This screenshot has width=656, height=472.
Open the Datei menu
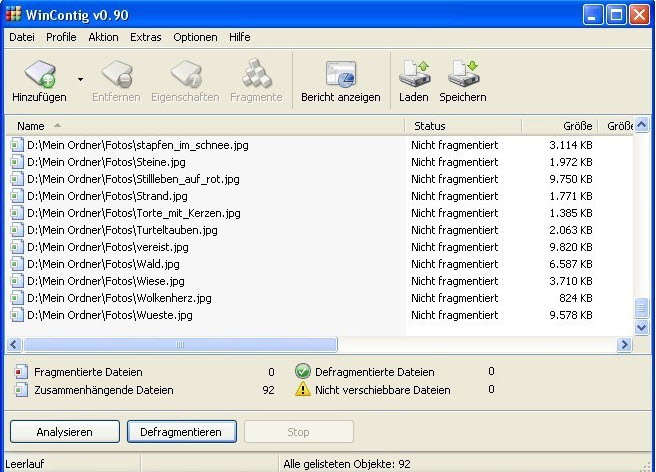click(22, 37)
